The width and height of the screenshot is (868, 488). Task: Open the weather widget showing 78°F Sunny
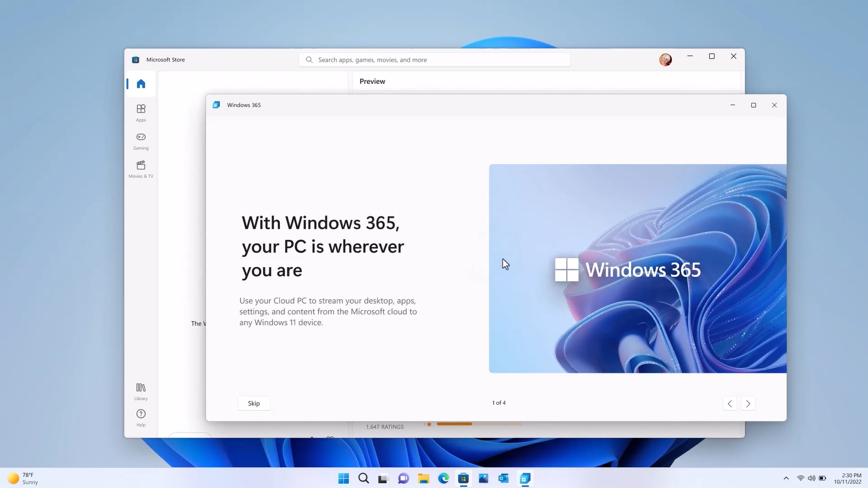(x=23, y=478)
